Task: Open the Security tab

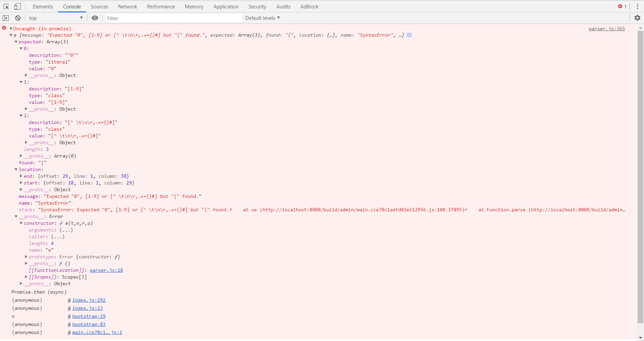Action: click(x=257, y=7)
